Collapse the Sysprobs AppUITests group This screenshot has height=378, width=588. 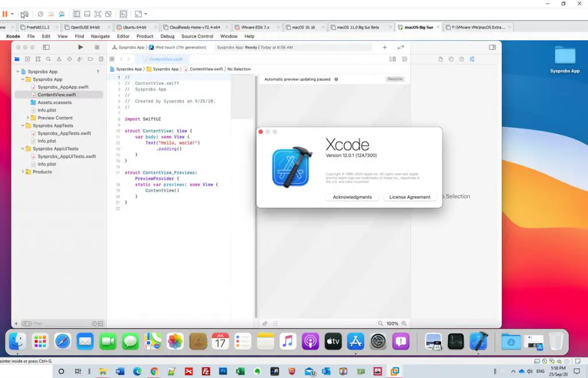coord(22,149)
